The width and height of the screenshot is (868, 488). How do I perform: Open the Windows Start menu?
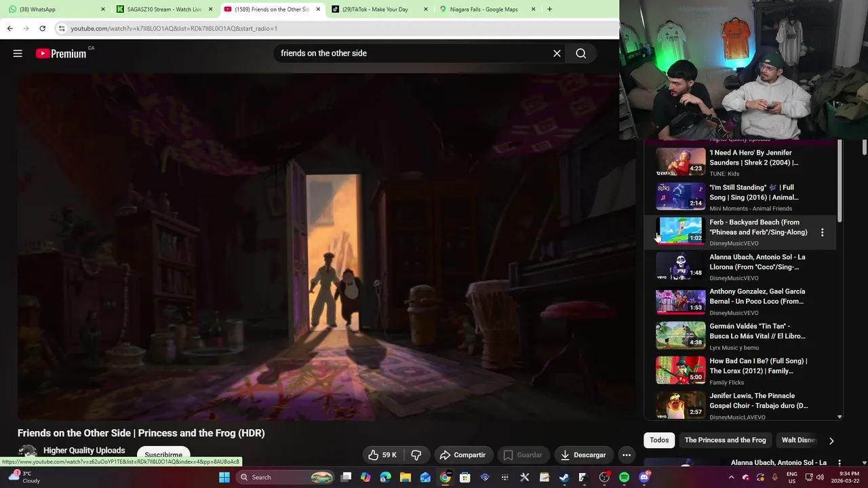[x=224, y=477]
